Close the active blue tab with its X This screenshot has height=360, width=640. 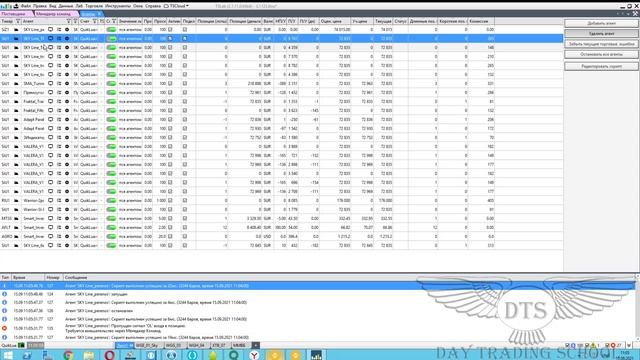99,14
